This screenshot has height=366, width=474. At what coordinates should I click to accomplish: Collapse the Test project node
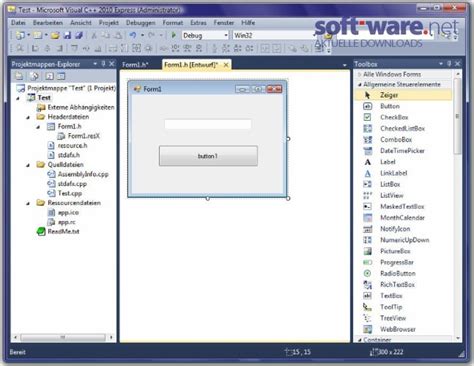18,98
